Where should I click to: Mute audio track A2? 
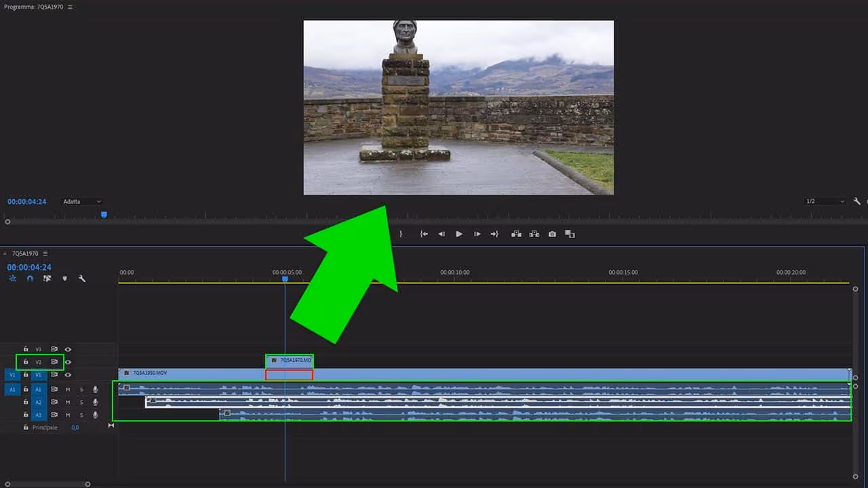[68, 402]
